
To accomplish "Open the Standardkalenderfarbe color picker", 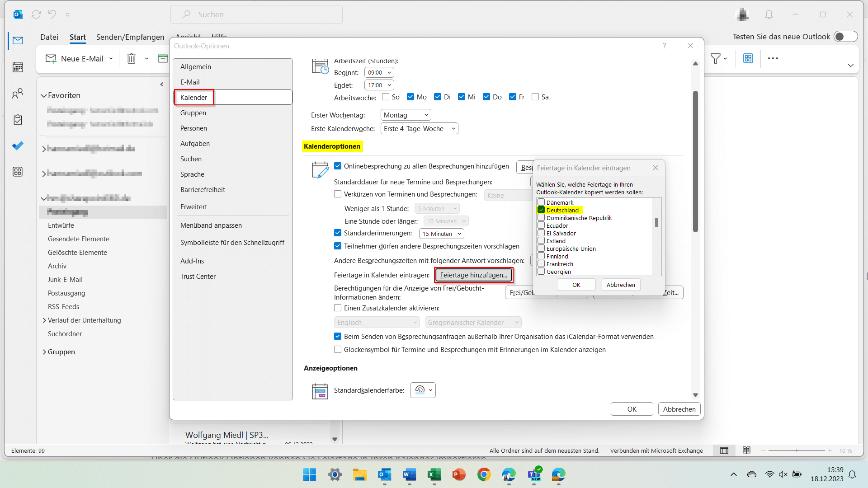I will (423, 390).
